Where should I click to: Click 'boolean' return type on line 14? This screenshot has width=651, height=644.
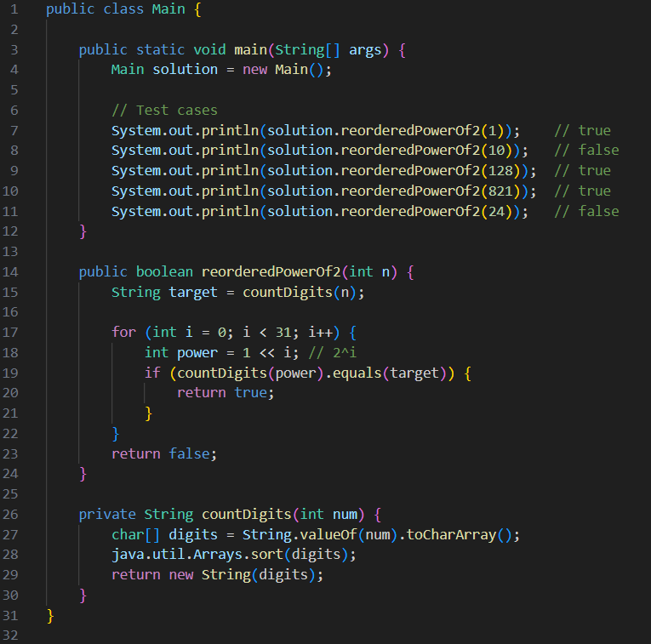coord(164,271)
